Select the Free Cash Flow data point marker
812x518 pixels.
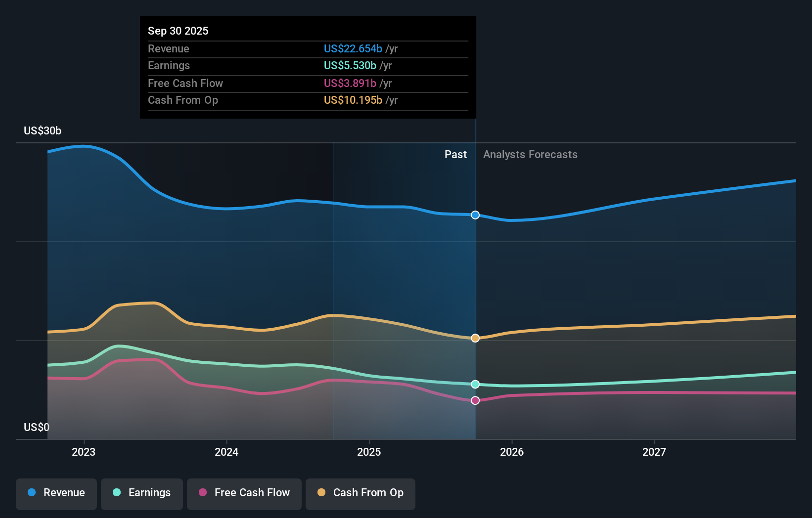475,400
